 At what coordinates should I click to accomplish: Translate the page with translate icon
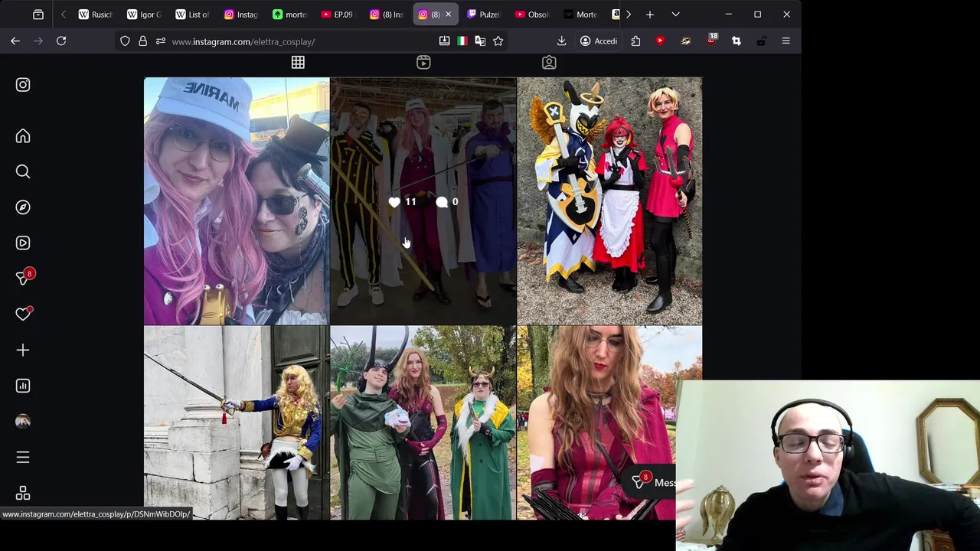click(480, 41)
